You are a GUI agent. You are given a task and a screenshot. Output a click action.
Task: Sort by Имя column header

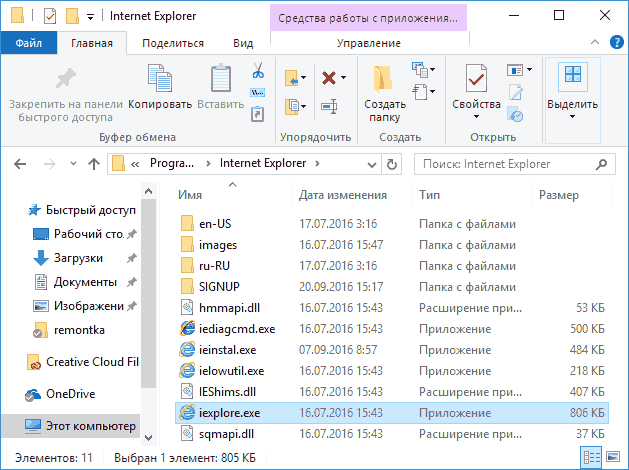(190, 195)
